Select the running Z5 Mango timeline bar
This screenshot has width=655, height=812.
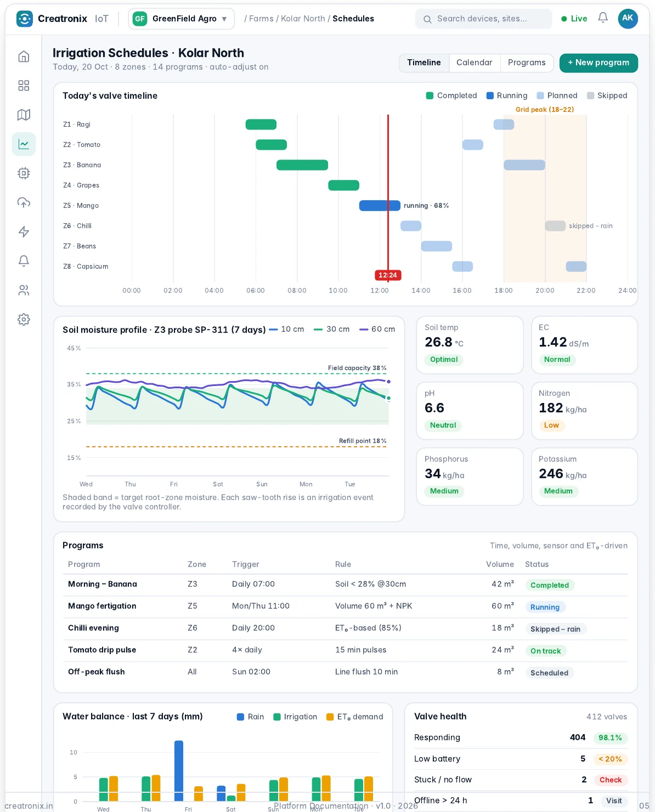[x=380, y=206]
